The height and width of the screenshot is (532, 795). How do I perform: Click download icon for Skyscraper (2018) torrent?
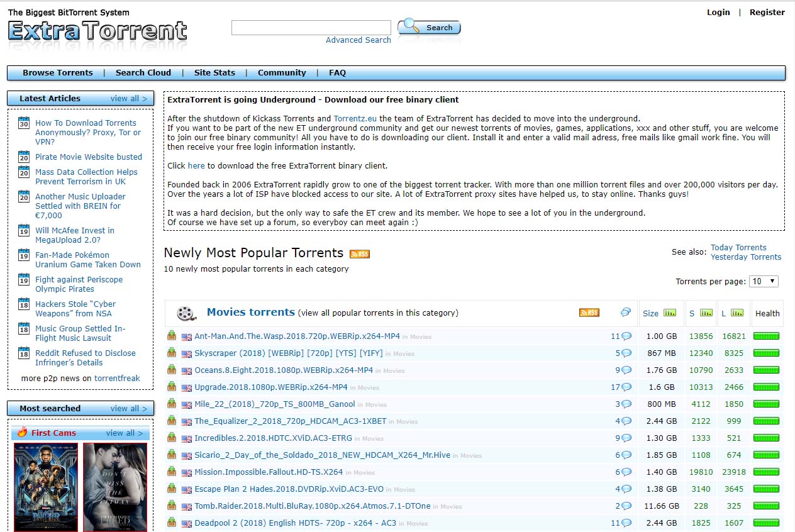pos(172,353)
